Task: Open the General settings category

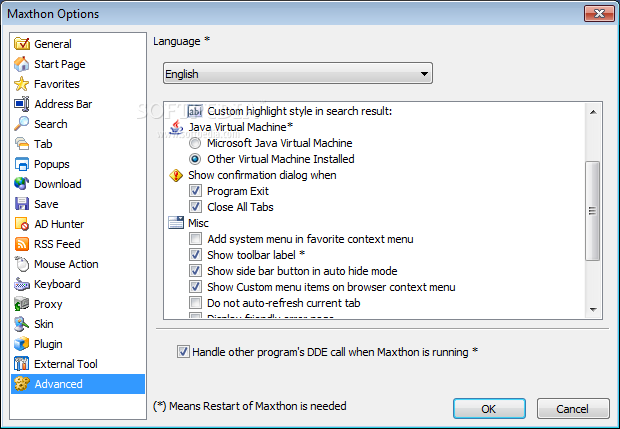Action: [x=53, y=43]
